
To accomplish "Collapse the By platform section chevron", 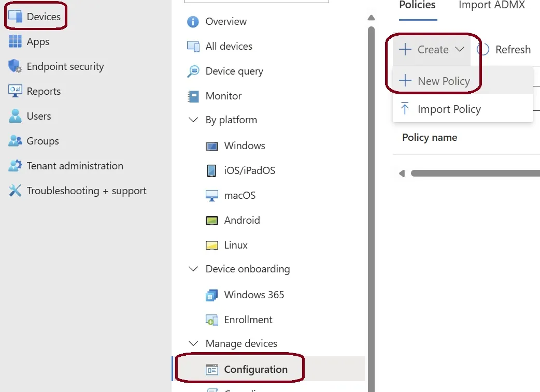I will (193, 120).
